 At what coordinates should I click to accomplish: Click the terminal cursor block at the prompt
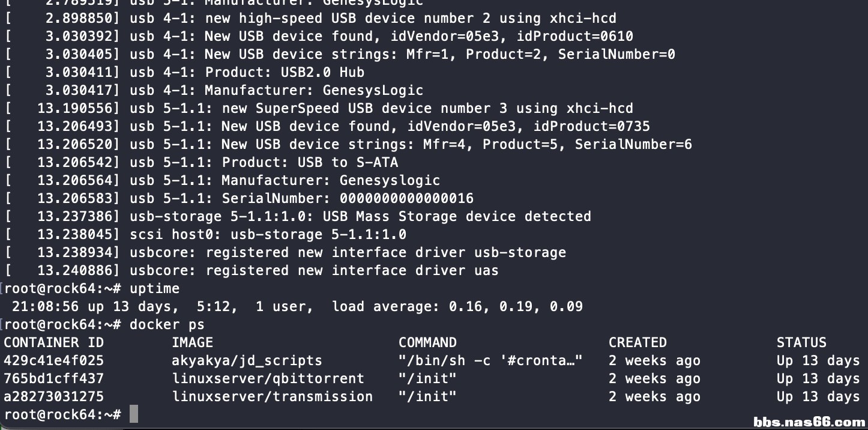(133, 414)
